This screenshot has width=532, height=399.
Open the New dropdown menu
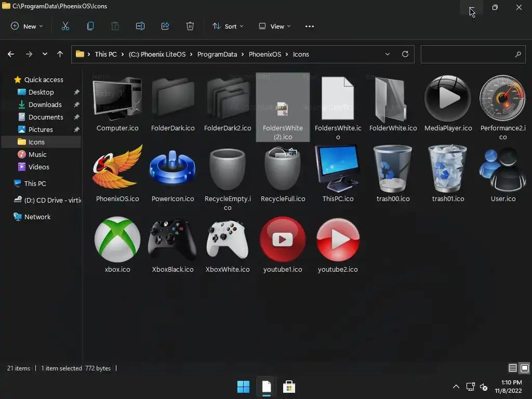click(x=27, y=26)
